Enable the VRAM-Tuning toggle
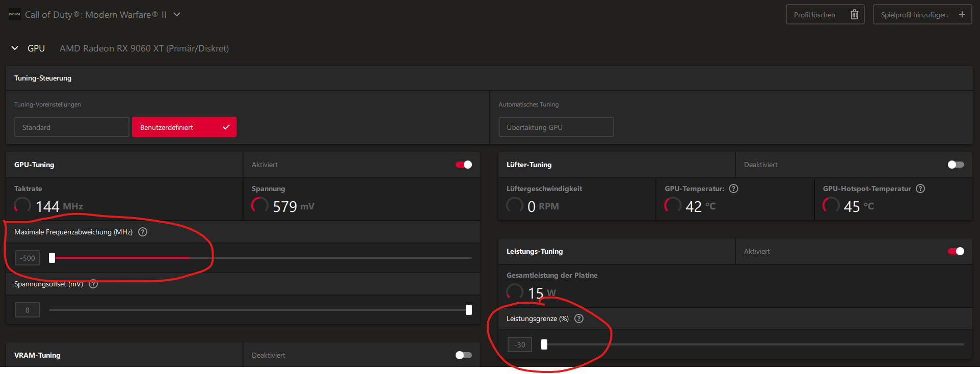980x374 pixels. 464,355
